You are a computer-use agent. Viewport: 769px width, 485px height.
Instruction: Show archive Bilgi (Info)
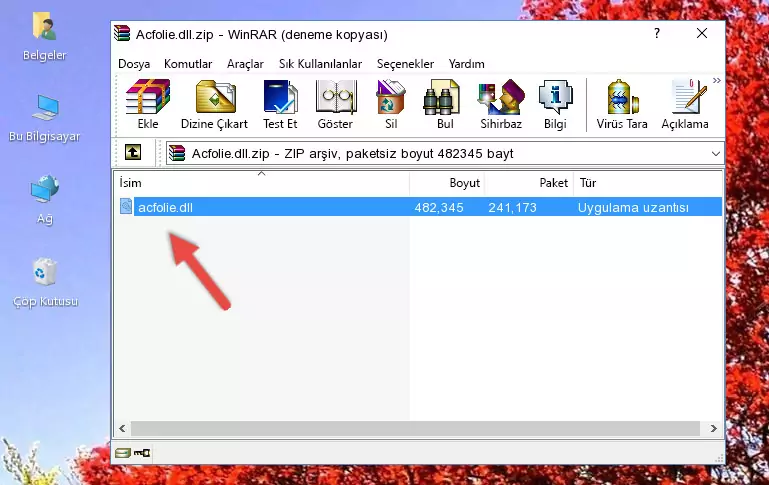[555, 104]
